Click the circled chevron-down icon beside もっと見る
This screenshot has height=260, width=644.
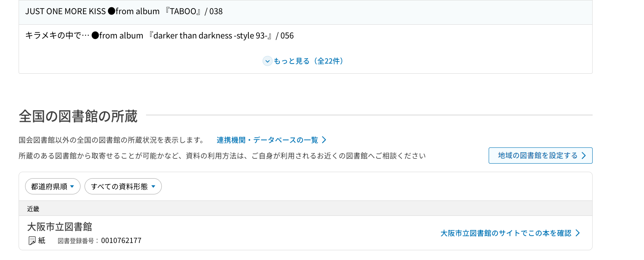pos(267,61)
